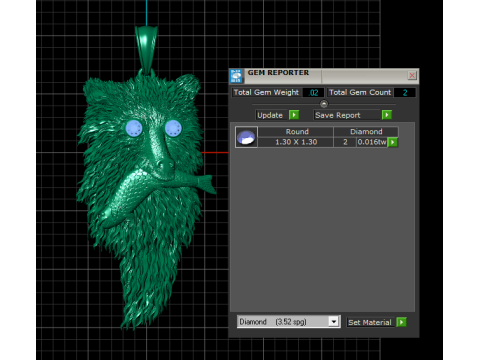Viewport: 480px width, 360px height.
Task: Select the round diamond gem thumbnail
Action: pyautogui.click(x=246, y=137)
